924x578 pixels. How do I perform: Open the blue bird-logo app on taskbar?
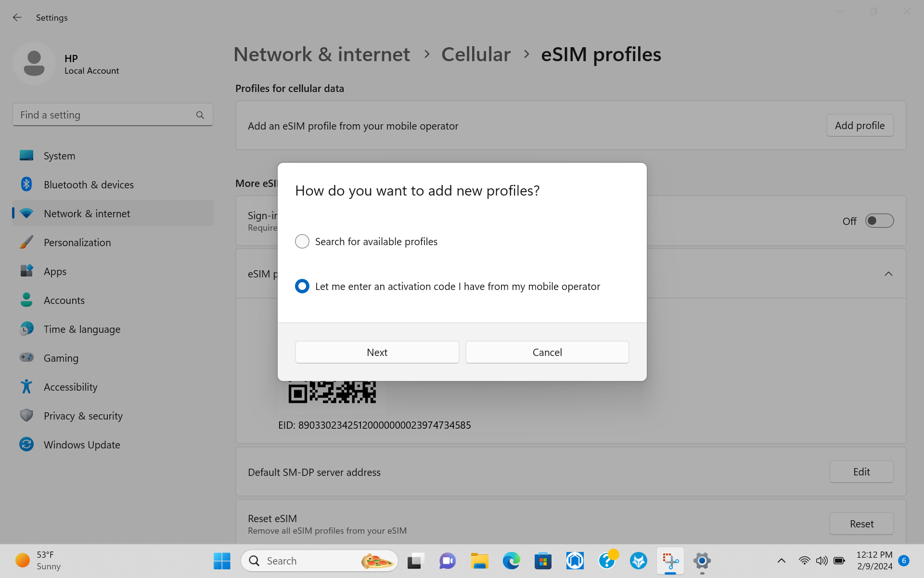(x=639, y=561)
